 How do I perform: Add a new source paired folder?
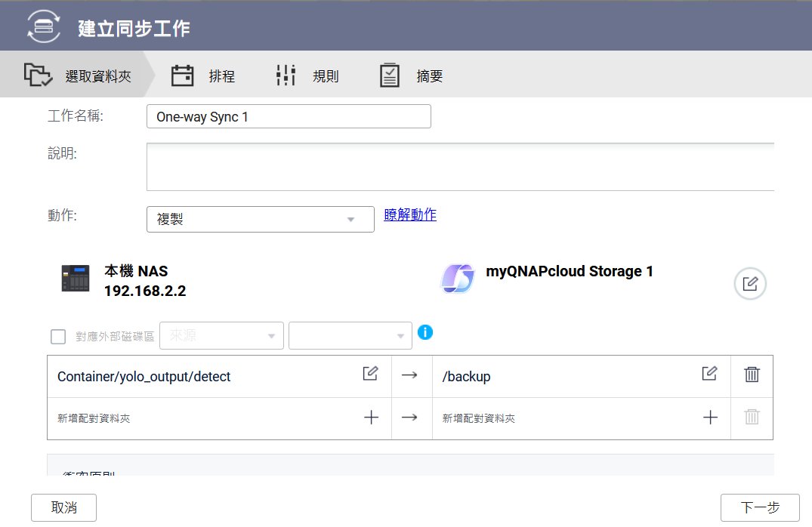click(x=372, y=418)
